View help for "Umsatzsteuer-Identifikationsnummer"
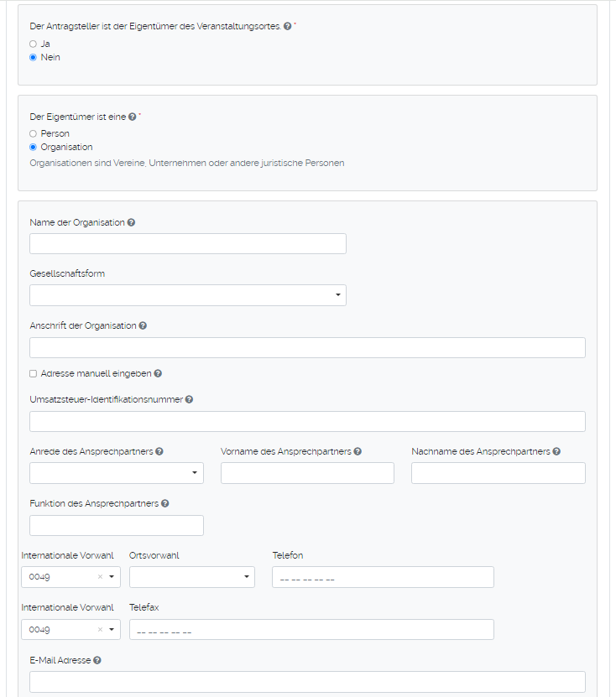Viewport: 616px width, 697px height. coord(189,399)
